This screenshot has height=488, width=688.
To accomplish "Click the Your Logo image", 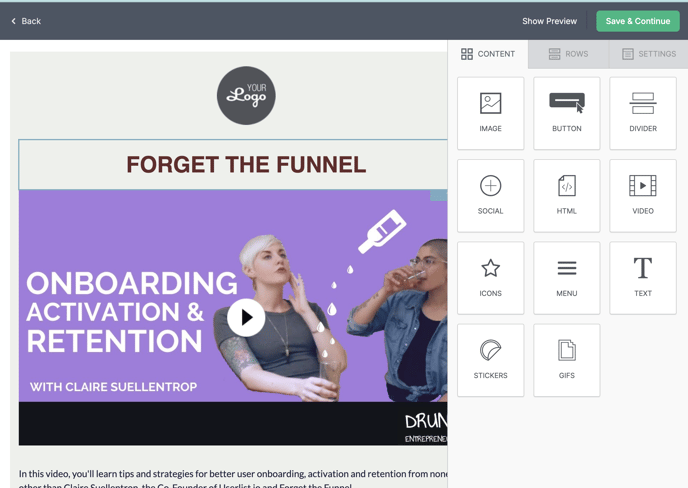I will (246, 96).
